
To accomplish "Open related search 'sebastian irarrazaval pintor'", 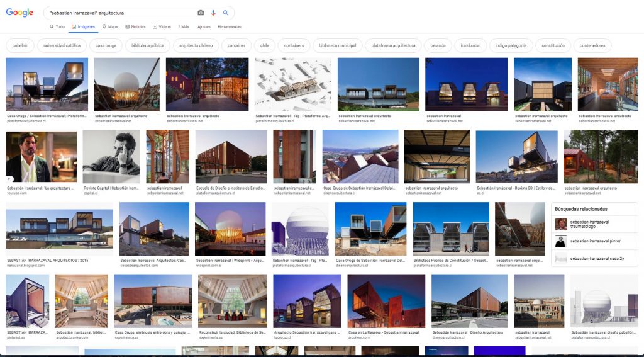I will pyautogui.click(x=594, y=241).
